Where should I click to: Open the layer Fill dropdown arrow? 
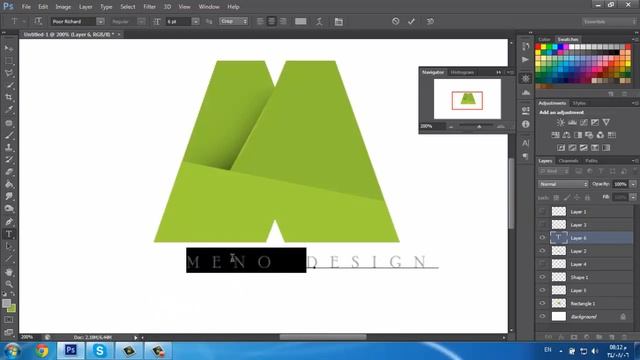[x=633, y=197]
